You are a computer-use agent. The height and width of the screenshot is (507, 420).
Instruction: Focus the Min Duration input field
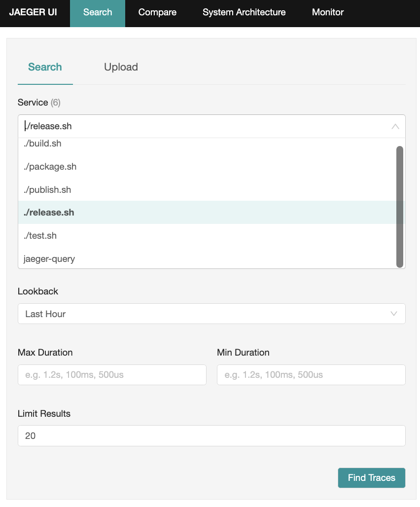tap(311, 375)
